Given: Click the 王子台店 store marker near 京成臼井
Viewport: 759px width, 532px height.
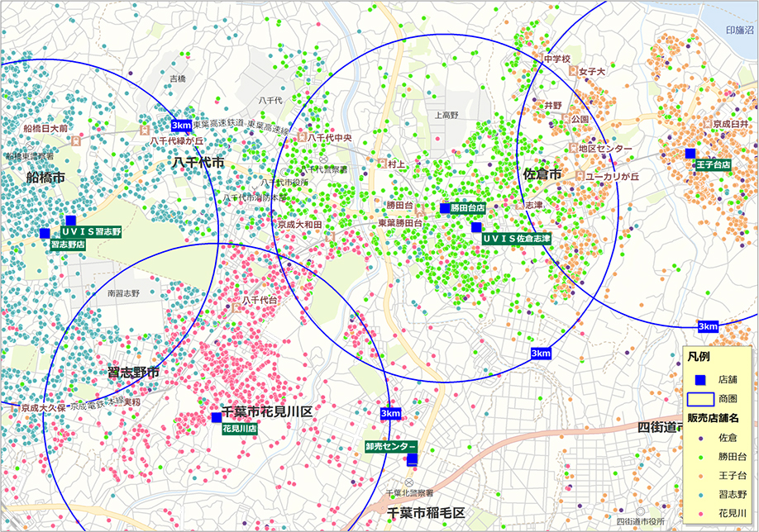Looking at the screenshot, I should coord(691,152).
